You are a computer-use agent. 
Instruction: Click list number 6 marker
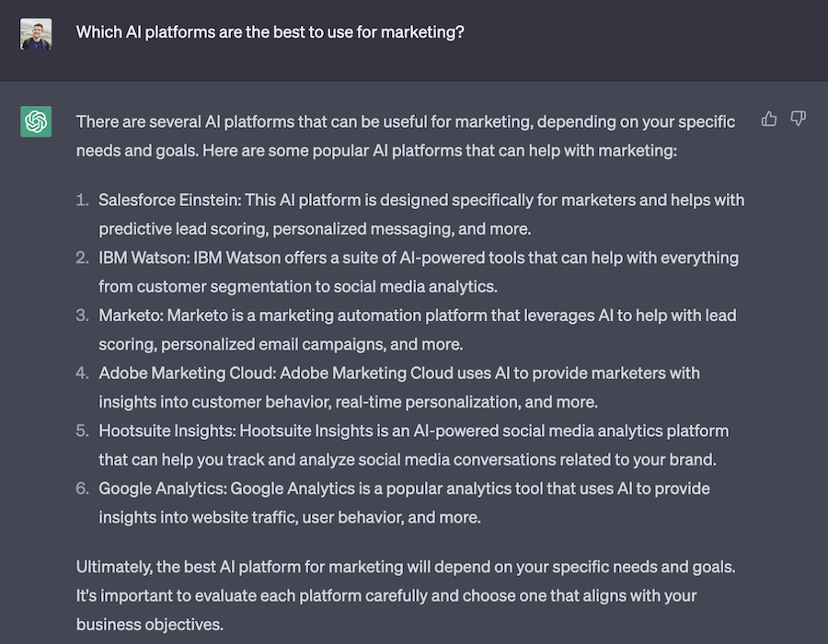pos(83,488)
